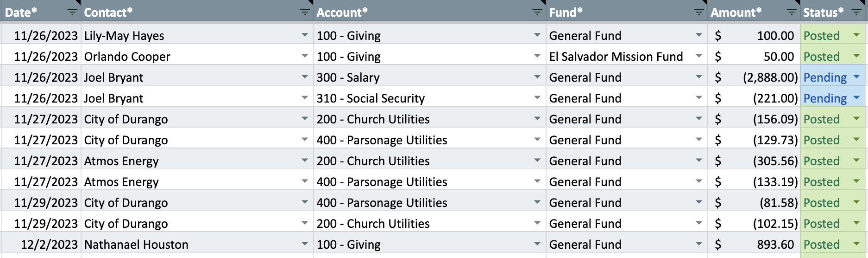The image size is (868, 258).
Task: Click the Date column filter icon
Action: [72, 13]
